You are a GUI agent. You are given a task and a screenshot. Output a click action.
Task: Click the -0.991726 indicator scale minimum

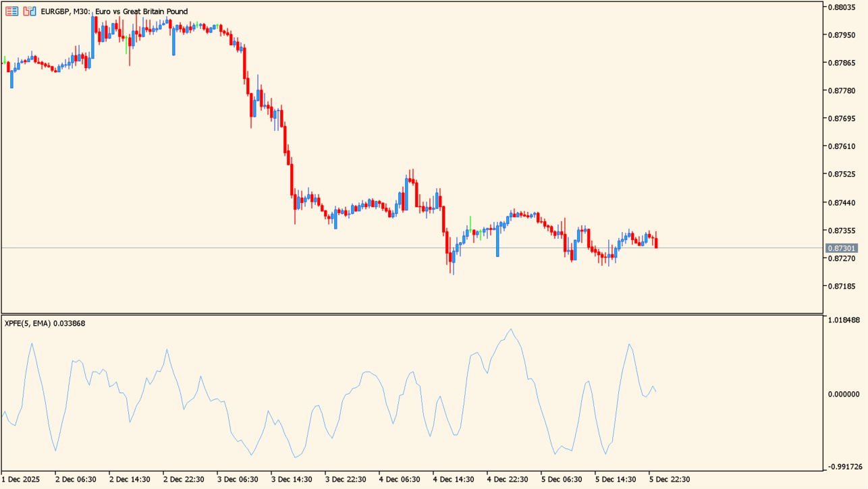844,467
